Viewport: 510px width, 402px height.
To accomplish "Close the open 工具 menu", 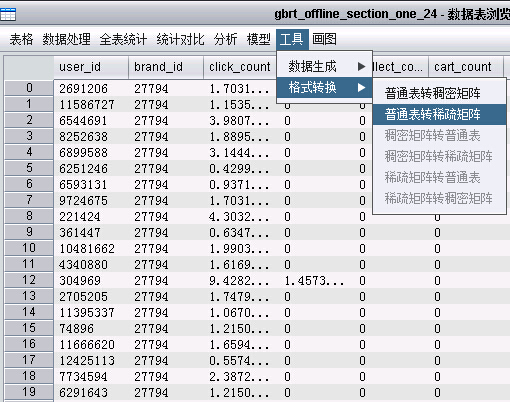I will pos(291,39).
